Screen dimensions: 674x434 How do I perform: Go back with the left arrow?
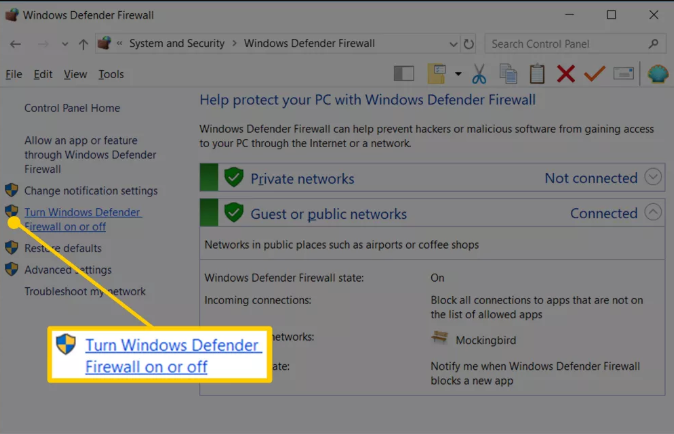coord(15,44)
